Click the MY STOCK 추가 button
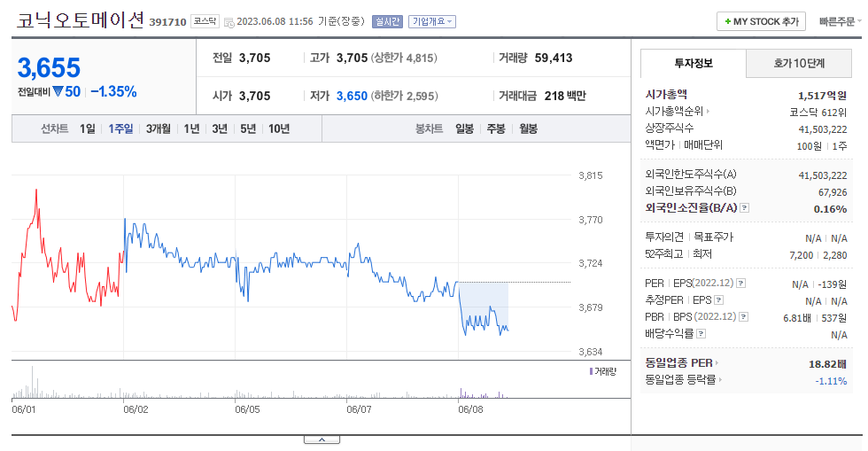The height and width of the screenshot is (451, 868). coord(761,21)
